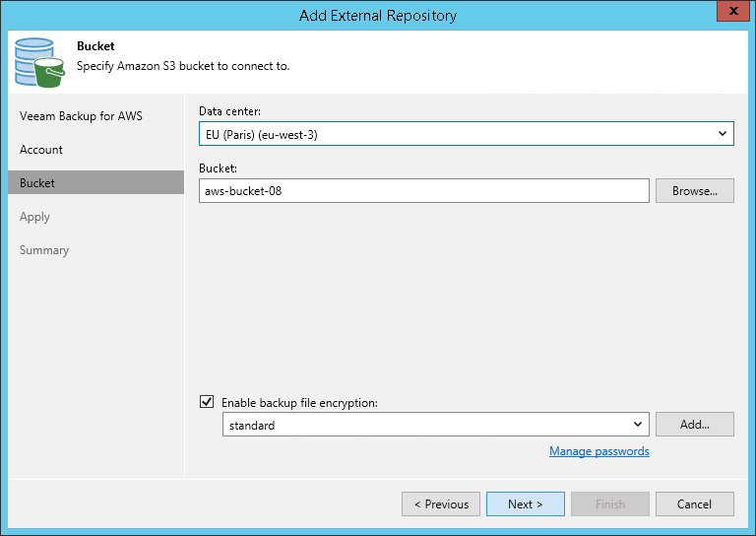Screen dimensions: 756x536
Task: Proceed with the Next button
Action: 525,504
